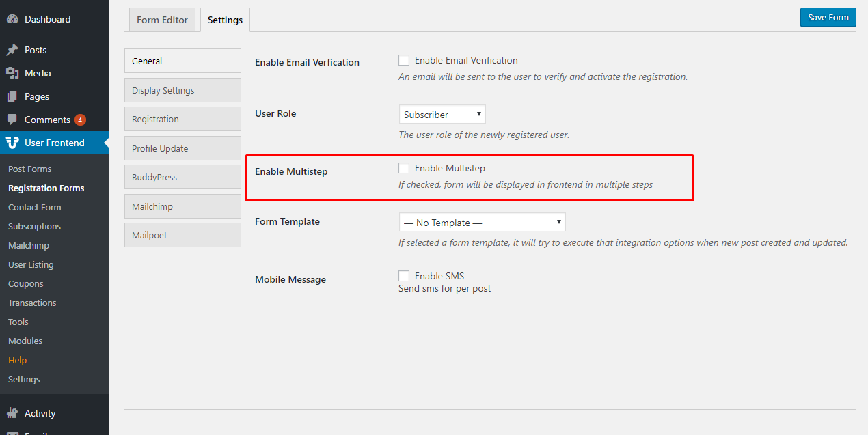The height and width of the screenshot is (435, 868).
Task: Select the Settings tab
Action: pyautogui.click(x=225, y=20)
